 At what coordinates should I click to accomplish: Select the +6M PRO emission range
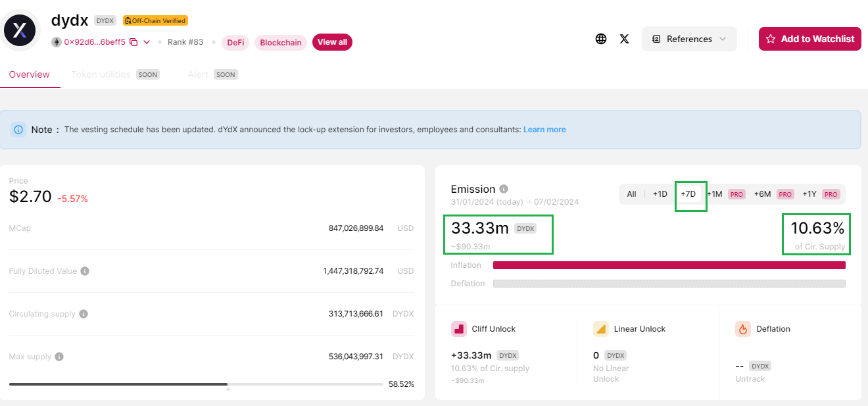pyautogui.click(x=774, y=194)
